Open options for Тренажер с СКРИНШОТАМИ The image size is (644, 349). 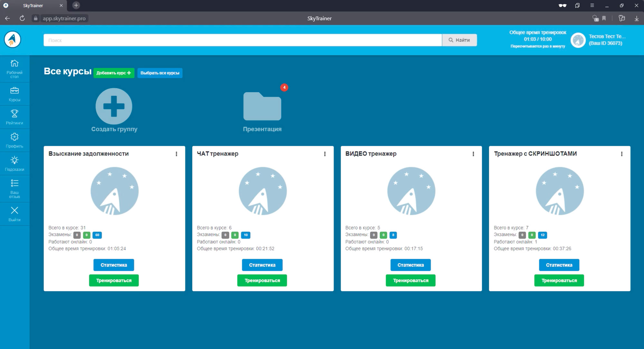(622, 154)
